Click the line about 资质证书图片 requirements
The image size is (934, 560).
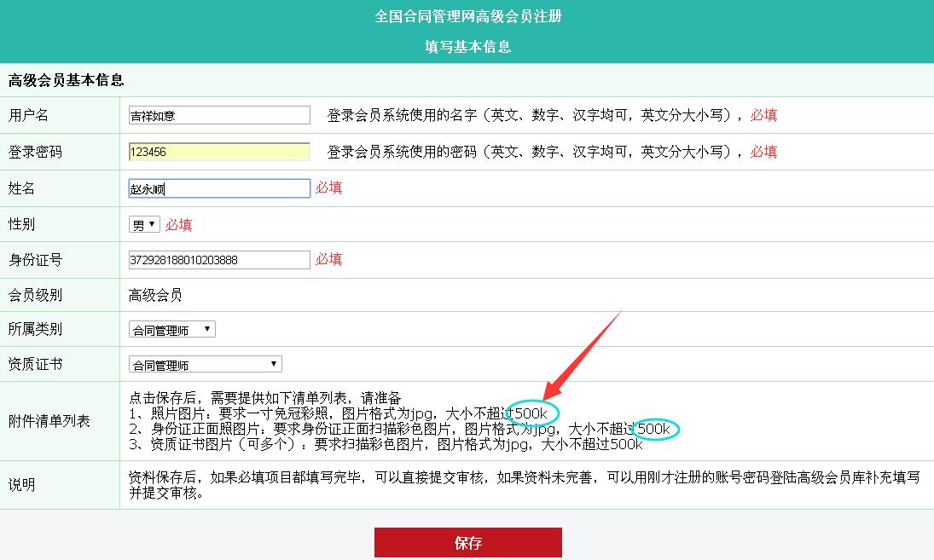click(386, 445)
